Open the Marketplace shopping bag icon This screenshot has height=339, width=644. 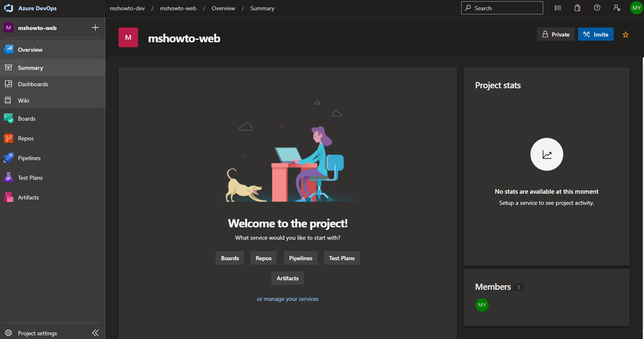577,8
